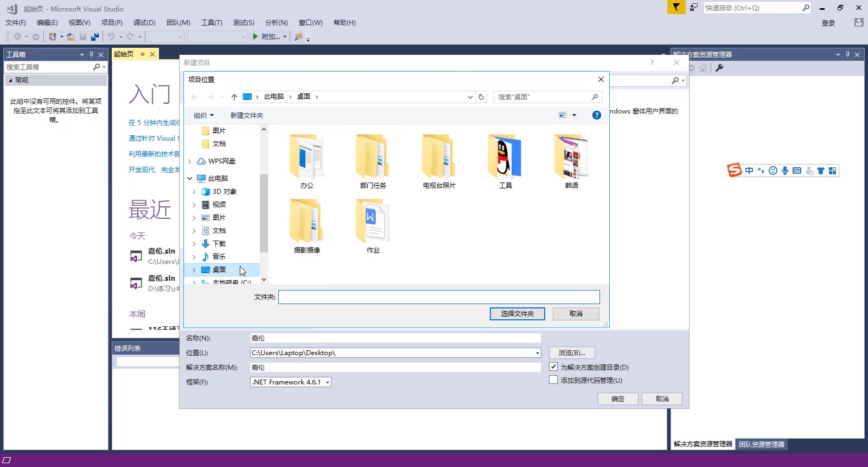Open the 帮助(H) menu
Viewport: 868px width, 467px height.
coord(344,23)
